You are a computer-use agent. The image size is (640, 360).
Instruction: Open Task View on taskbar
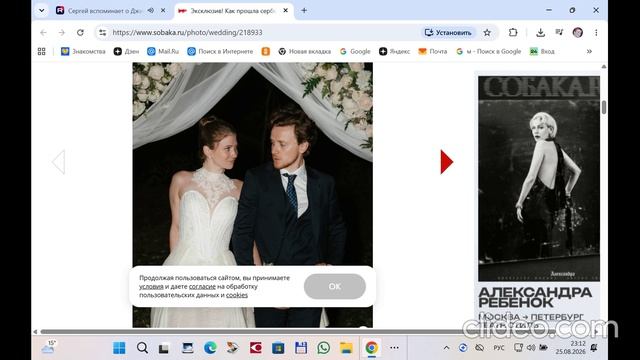(x=164, y=348)
